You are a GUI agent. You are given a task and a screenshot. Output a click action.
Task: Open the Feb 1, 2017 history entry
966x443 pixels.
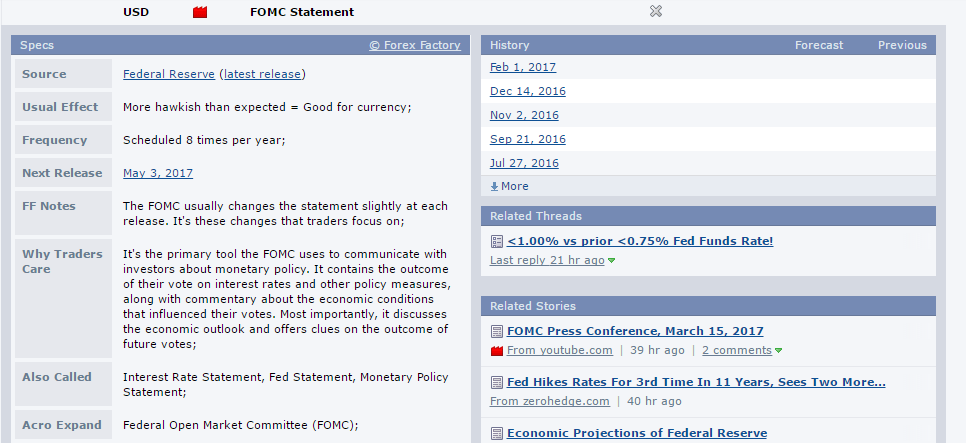pos(523,67)
